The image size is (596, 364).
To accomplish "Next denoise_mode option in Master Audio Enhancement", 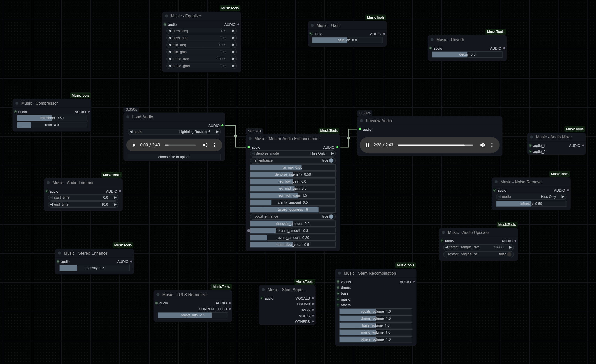I will (332, 153).
